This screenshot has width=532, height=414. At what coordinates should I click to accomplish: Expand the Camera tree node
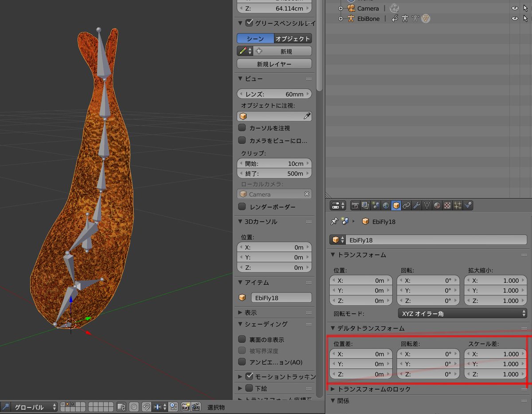[x=340, y=8]
